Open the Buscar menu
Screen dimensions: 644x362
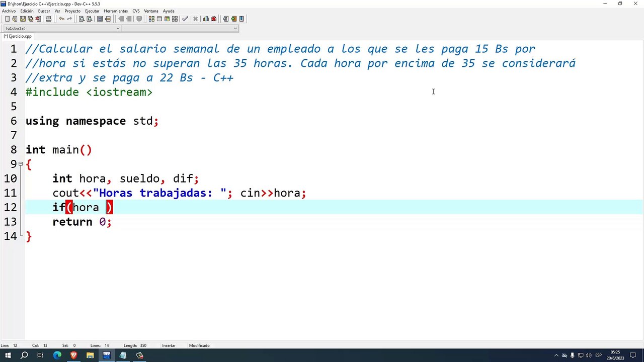44,11
